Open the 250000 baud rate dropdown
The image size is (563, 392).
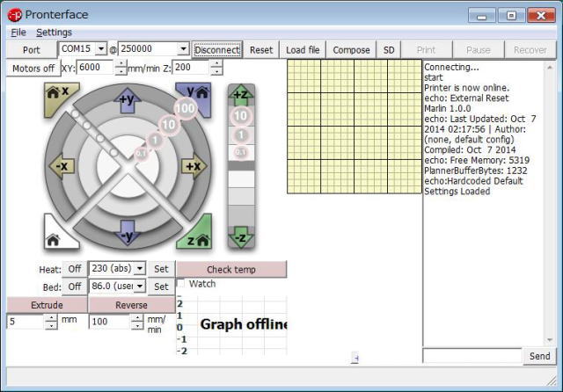pyautogui.click(x=183, y=48)
